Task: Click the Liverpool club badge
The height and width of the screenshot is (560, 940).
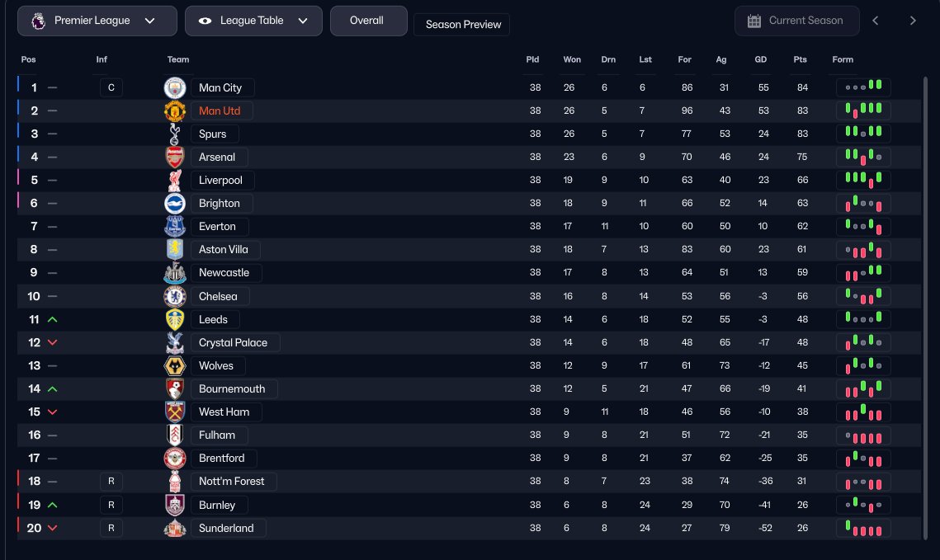Action: [175, 180]
